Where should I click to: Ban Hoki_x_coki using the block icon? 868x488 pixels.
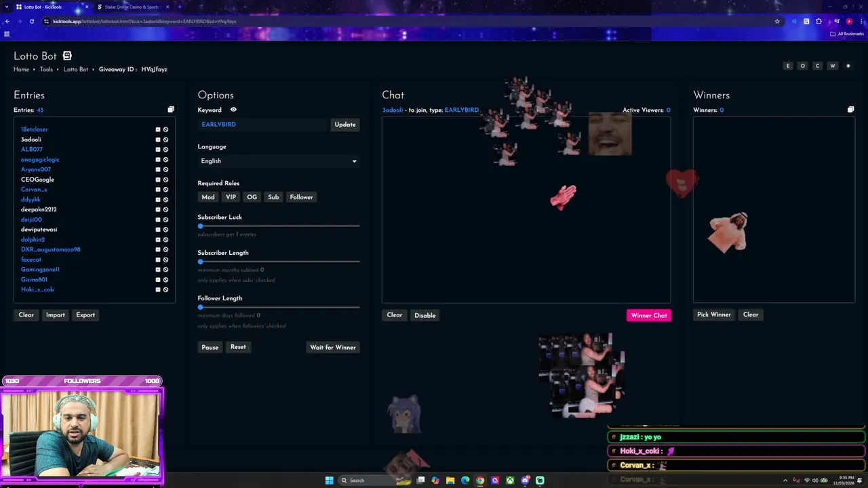pyautogui.click(x=165, y=289)
